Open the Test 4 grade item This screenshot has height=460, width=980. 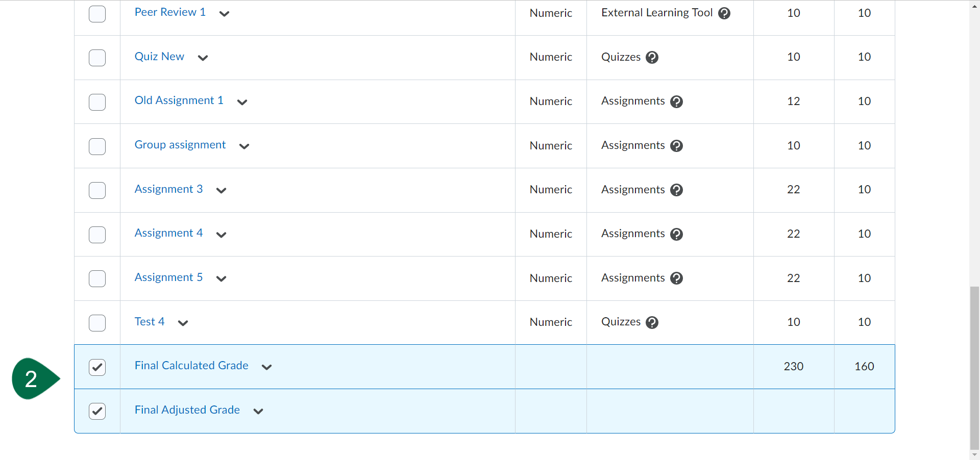[149, 322]
